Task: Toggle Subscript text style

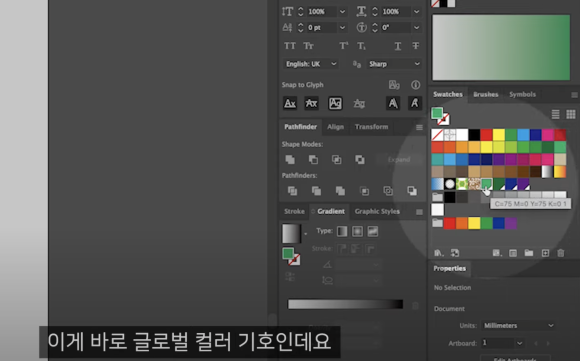Action: click(361, 46)
